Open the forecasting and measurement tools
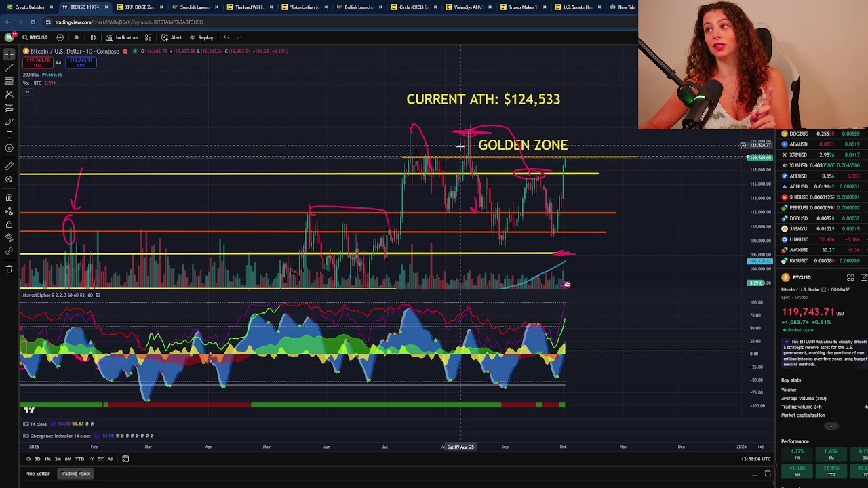Viewport: 868px width, 488px height. point(9,108)
